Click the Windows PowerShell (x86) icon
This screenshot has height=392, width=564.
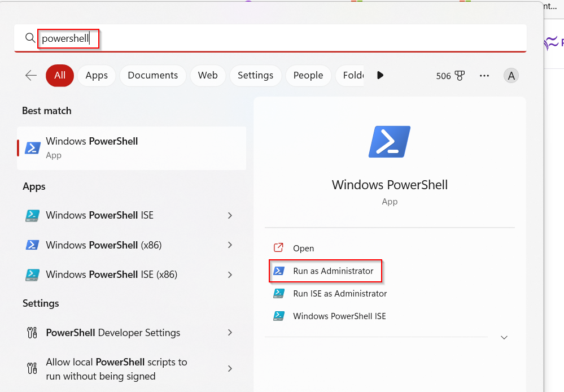click(32, 245)
